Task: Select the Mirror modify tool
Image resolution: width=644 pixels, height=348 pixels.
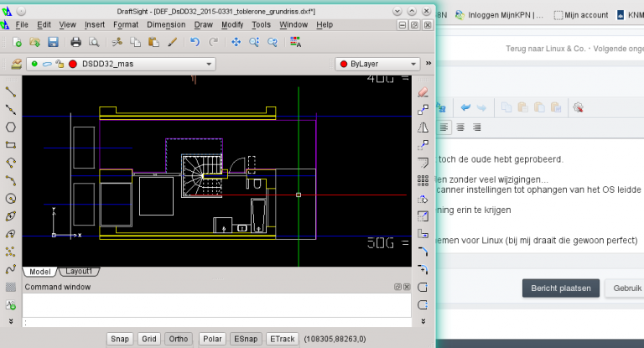Action: [423, 127]
